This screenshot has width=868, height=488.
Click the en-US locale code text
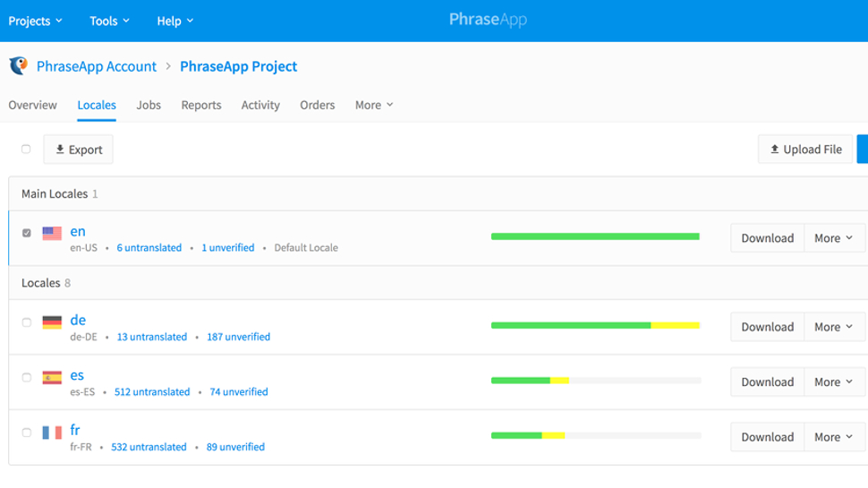coord(83,248)
